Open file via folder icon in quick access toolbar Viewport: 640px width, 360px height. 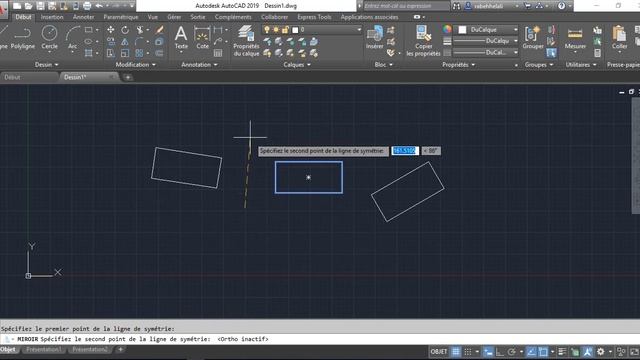(29, 6)
